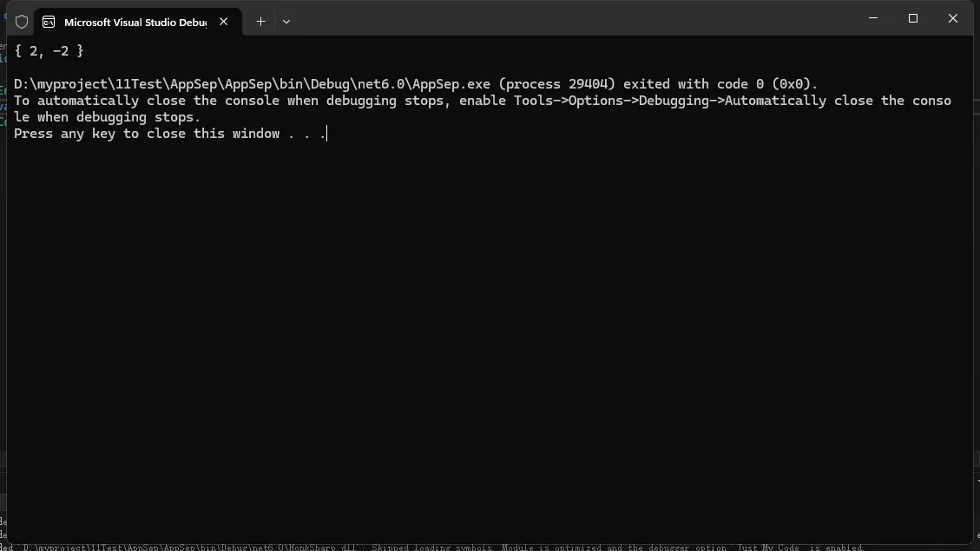This screenshot has height=551, width=980.
Task: Click the "{ 2, -2 }" output line
Action: (x=49, y=51)
